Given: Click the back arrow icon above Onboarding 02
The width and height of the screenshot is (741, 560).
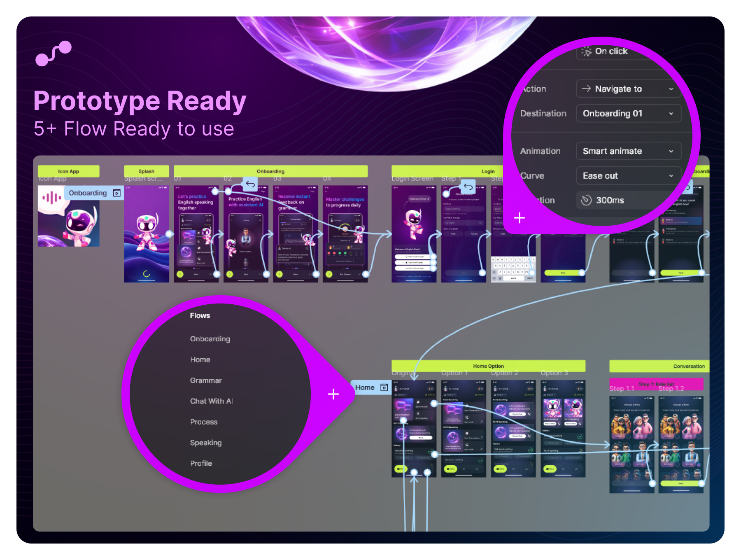Looking at the screenshot, I should 250,184.
